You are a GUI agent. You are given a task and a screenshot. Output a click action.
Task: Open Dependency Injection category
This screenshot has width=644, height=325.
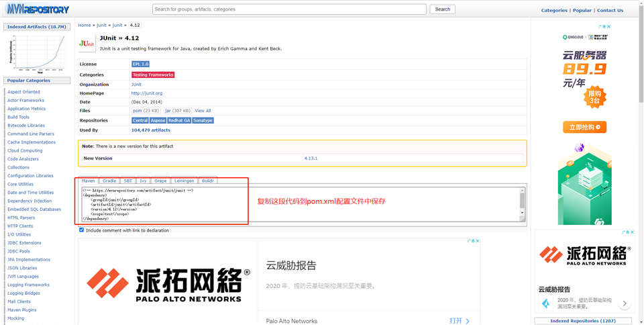30,201
